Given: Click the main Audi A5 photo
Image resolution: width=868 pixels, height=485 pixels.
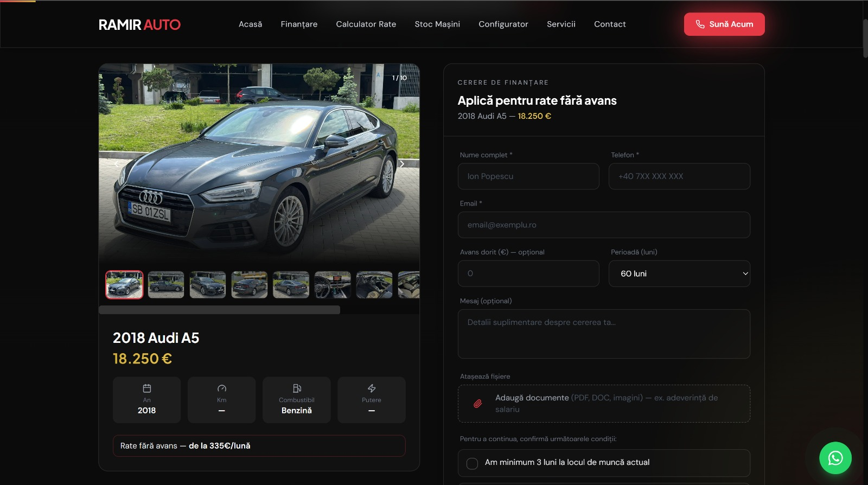Looking at the screenshot, I should (259, 164).
